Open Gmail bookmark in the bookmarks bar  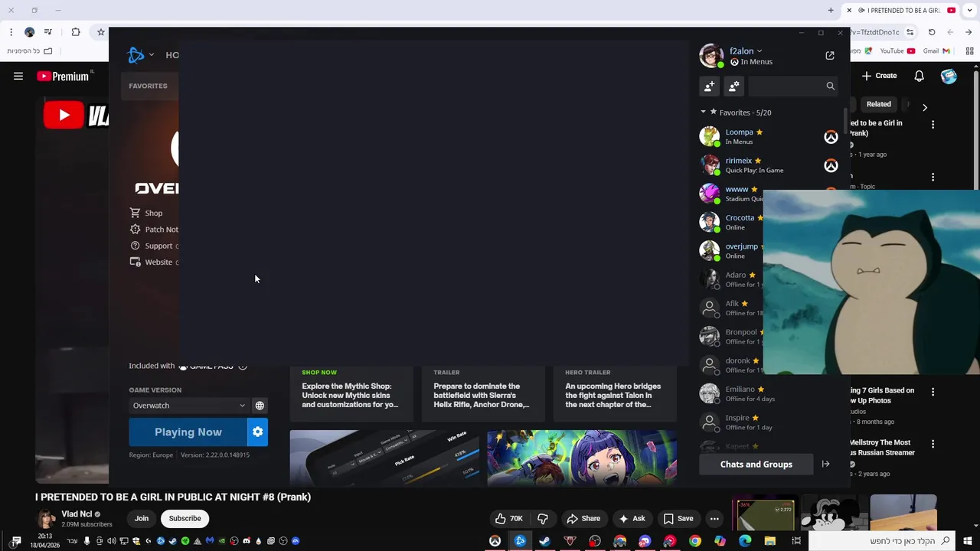[x=936, y=51]
